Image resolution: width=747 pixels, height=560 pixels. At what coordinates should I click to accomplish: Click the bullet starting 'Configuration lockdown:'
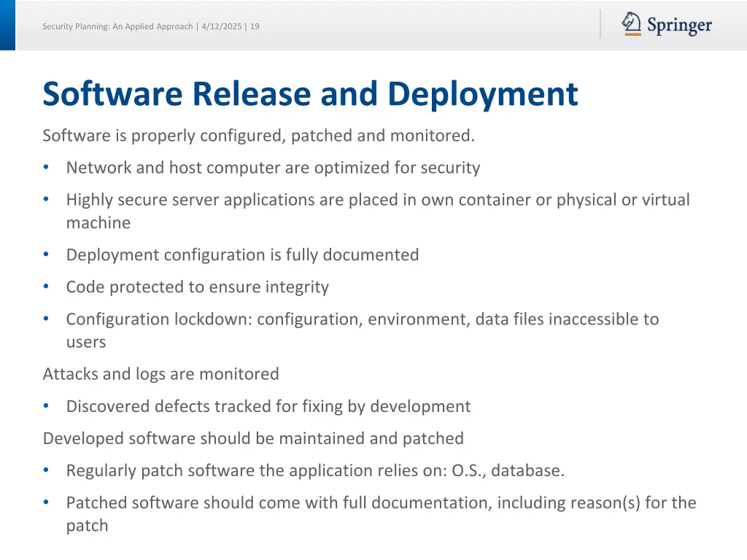[x=363, y=330]
